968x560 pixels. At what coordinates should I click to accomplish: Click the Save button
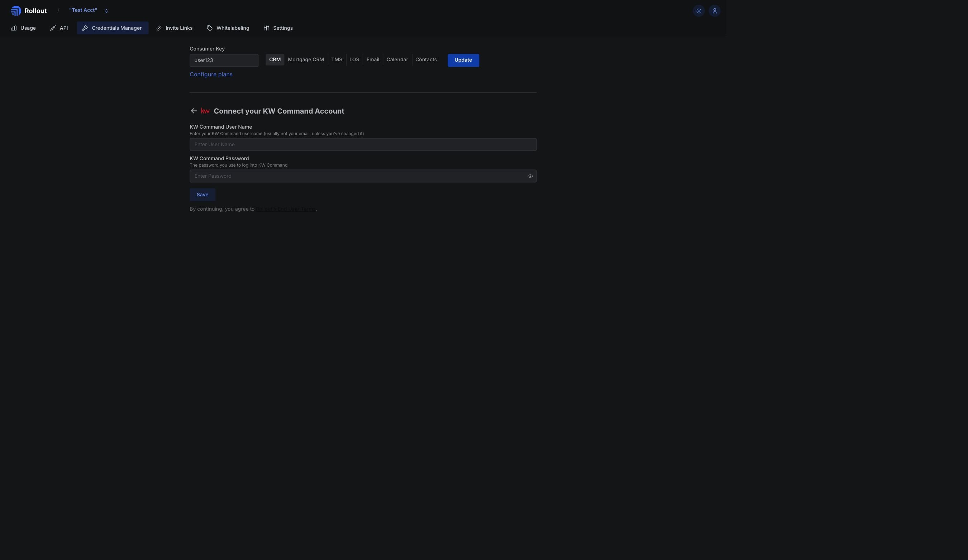tap(202, 195)
